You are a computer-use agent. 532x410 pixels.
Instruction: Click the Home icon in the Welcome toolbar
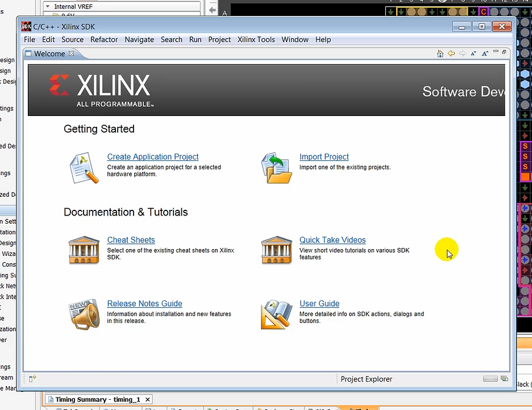tap(440, 53)
